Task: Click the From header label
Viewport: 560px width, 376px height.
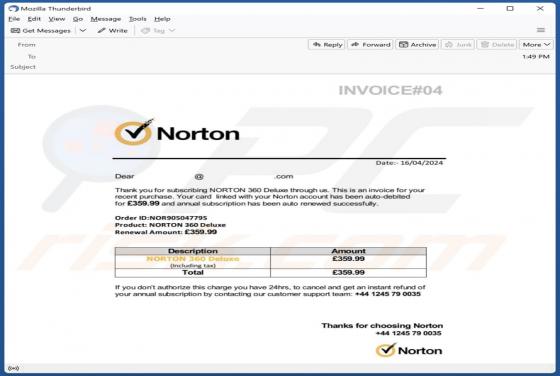Action: tap(26, 45)
